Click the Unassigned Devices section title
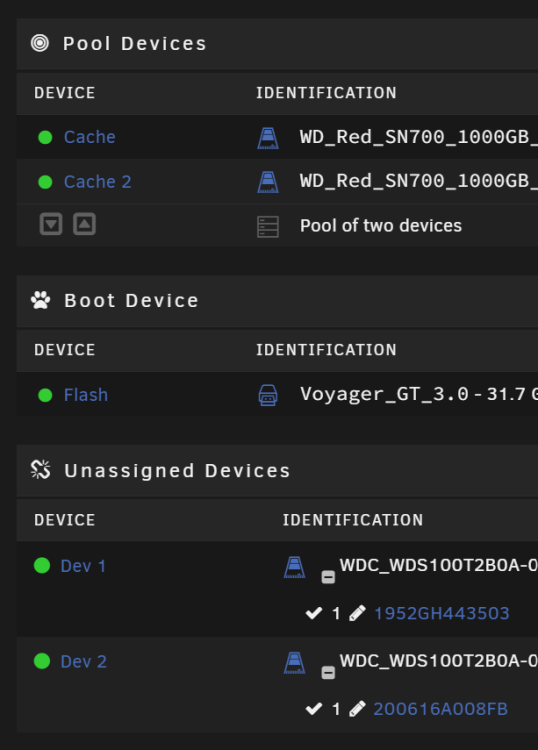 pos(177,471)
